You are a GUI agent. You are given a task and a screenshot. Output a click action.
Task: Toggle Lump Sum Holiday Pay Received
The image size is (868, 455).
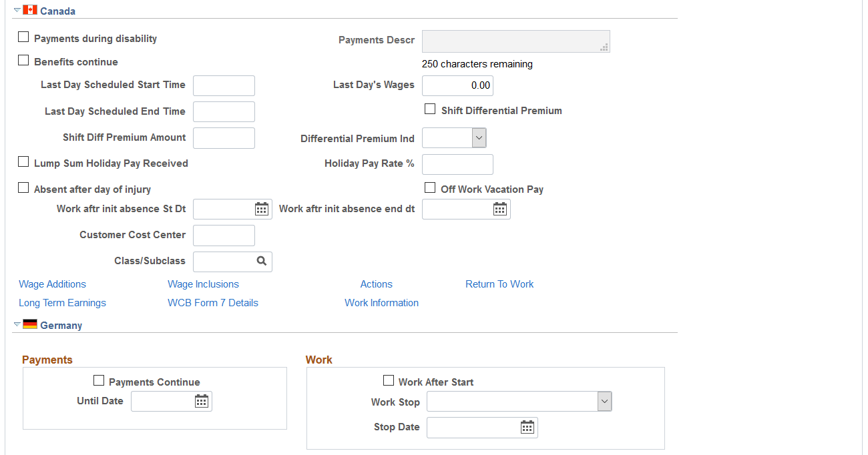pos(23,162)
